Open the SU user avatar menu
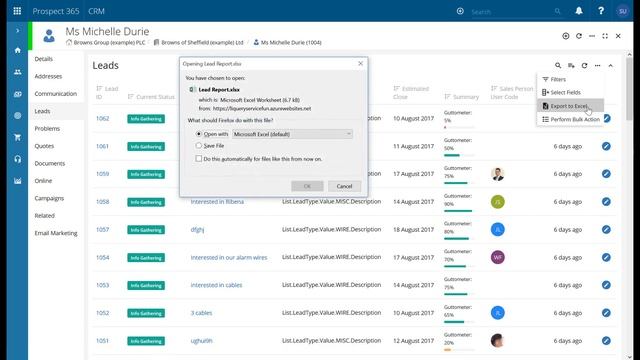Viewport: 640px width, 360px height. pyautogui.click(x=622, y=11)
